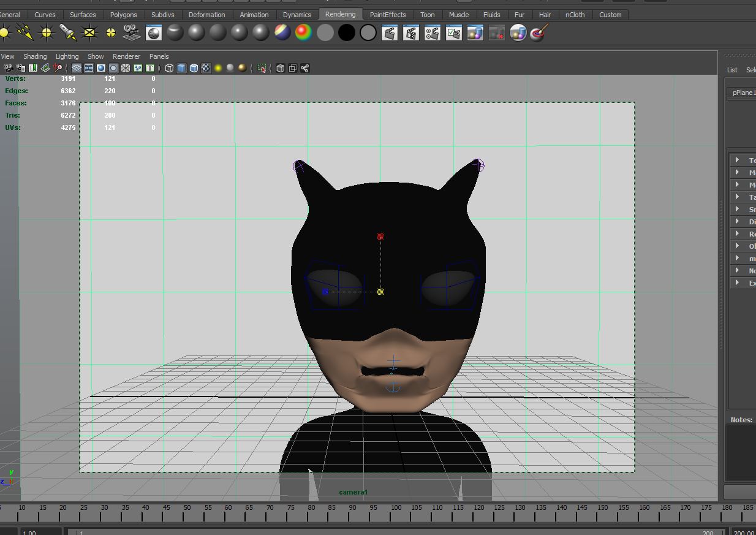Expand the lowercase 'm' attribute section
The image size is (756, 535).
point(737,258)
